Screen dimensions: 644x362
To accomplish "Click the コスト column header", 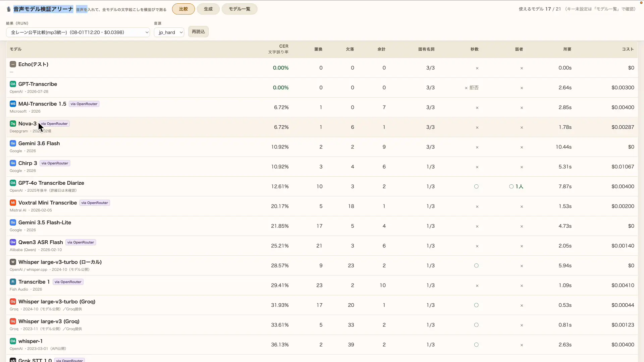I will pos(628,49).
